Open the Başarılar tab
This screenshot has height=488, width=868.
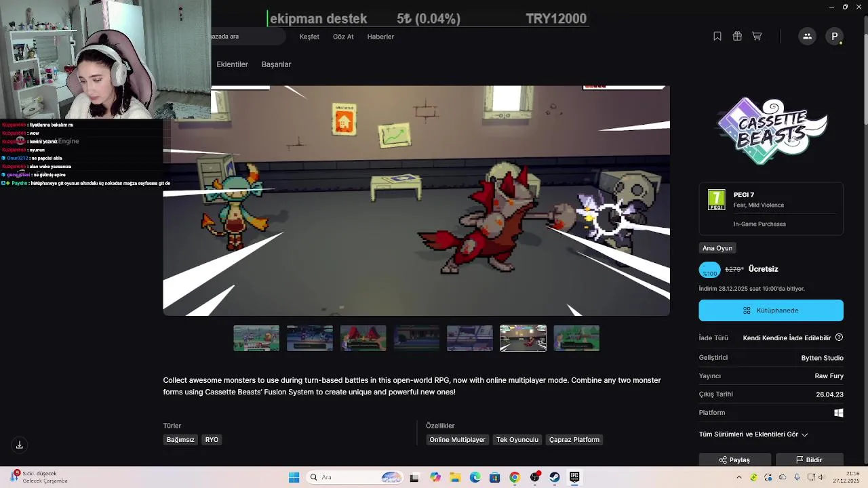click(276, 64)
